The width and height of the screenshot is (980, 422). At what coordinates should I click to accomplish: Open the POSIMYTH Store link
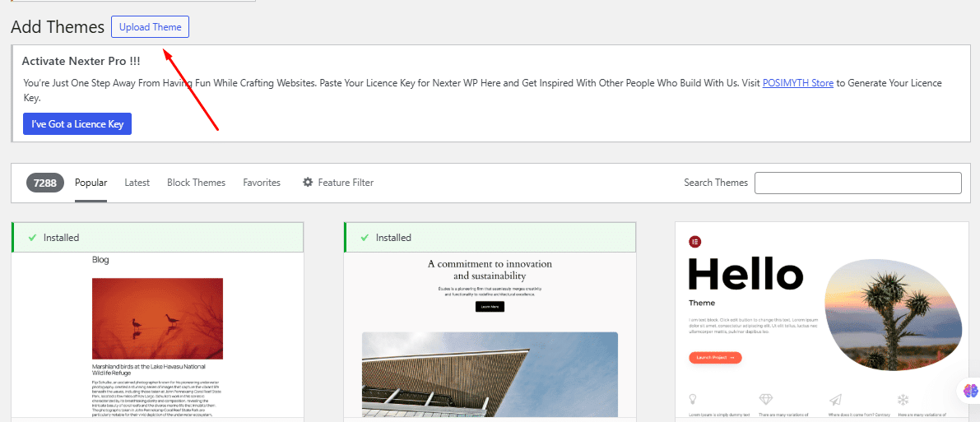point(798,82)
